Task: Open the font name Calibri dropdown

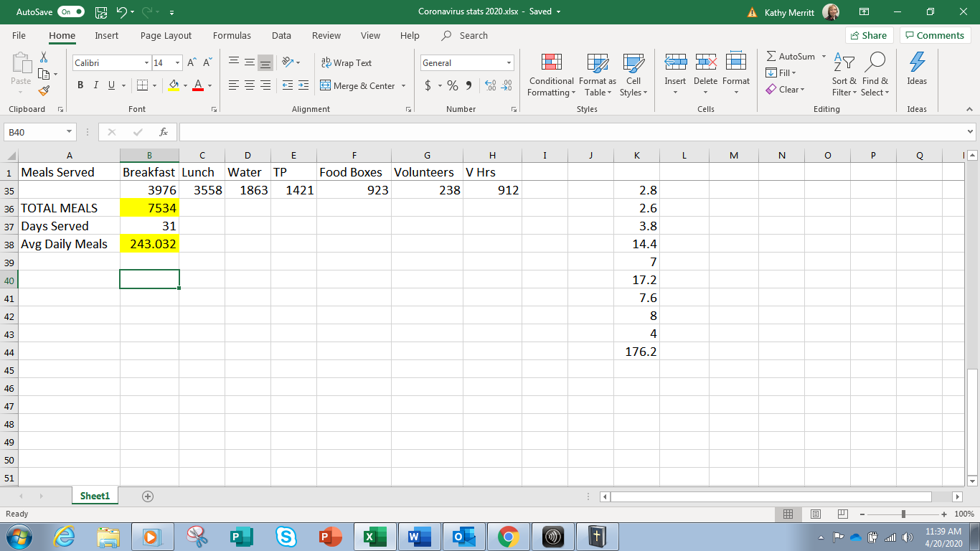Action: click(x=146, y=63)
